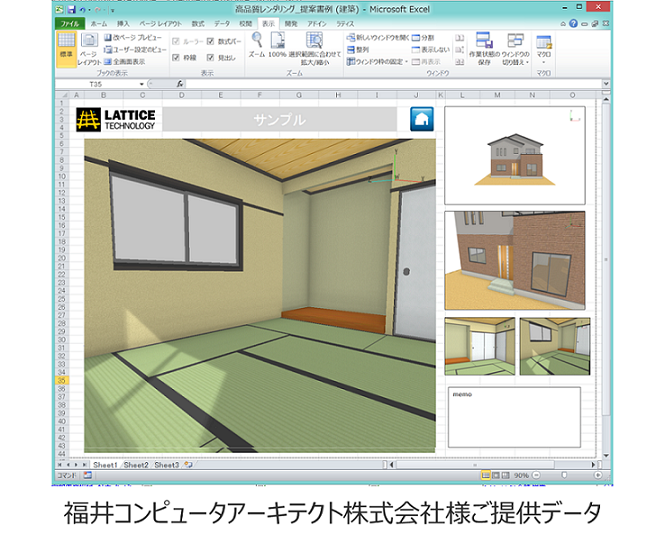Toggle the 数式バー checkbox
This screenshot has width=665, height=543.
[211, 42]
